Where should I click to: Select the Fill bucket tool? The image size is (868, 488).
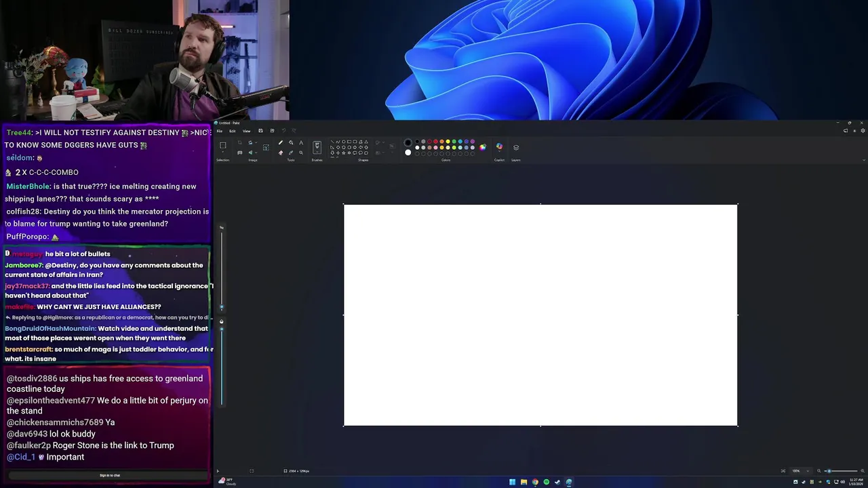coord(291,142)
